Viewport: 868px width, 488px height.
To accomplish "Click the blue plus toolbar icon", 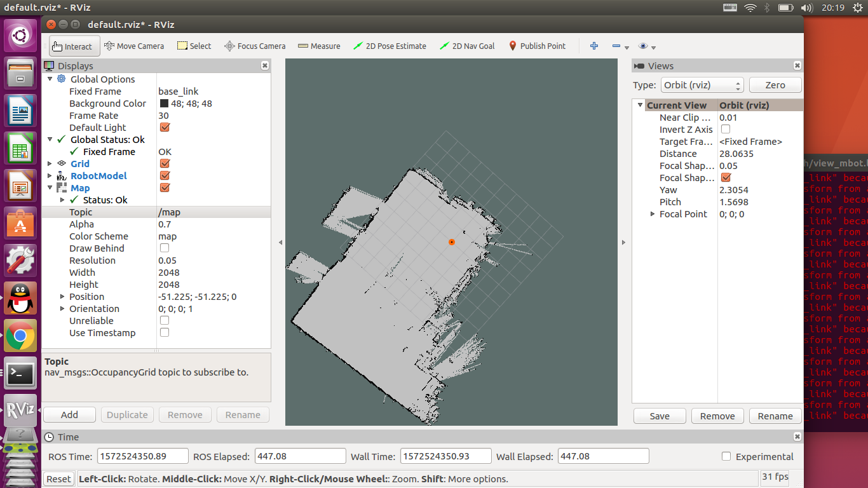I will click(x=594, y=46).
